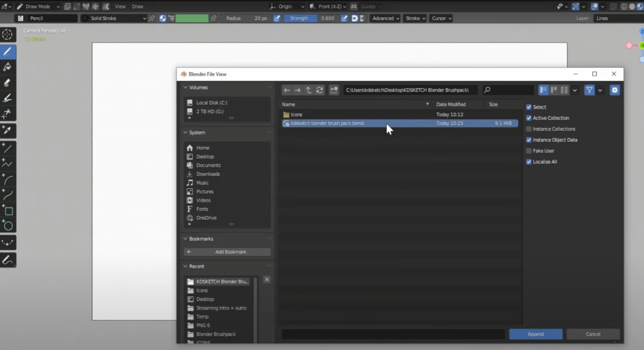The height and width of the screenshot is (350, 644).
Task: Select the Annotate tool
Action: coord(8,260)
